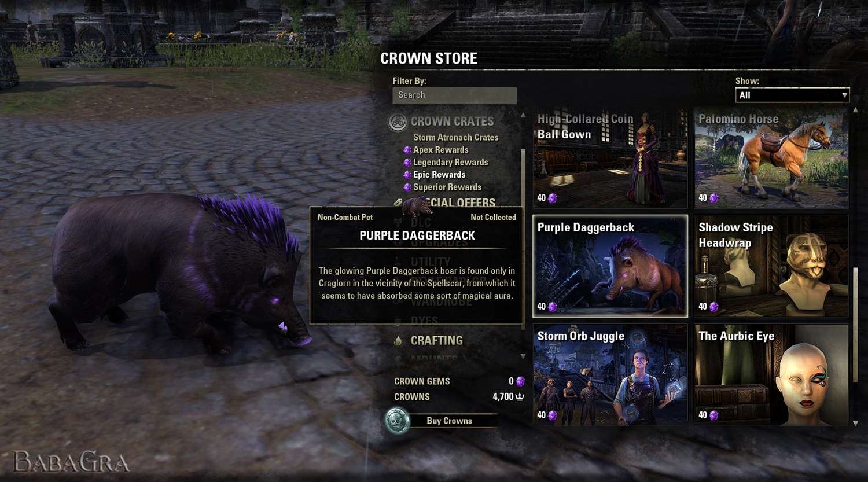Choose Superior Rewards subcategory
Viewport: 868px width, 482px height.
coord(447,187)
